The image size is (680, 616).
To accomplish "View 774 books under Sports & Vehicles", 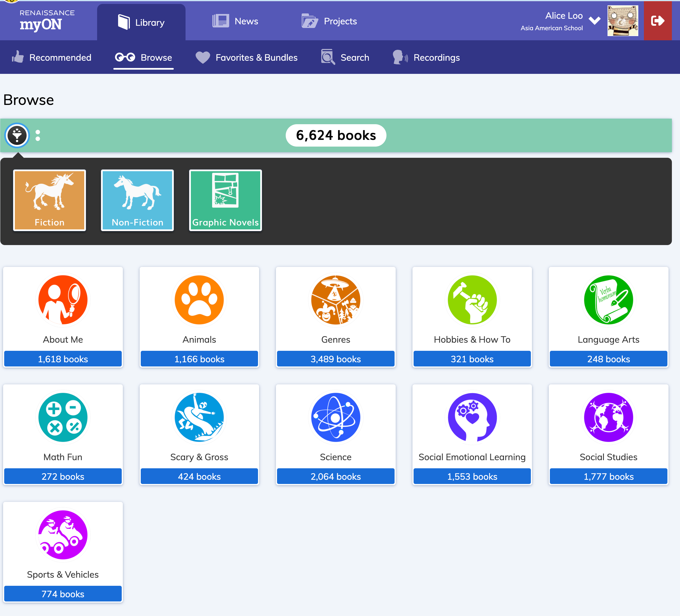I will pyautogui.click(x=63, y=594).
